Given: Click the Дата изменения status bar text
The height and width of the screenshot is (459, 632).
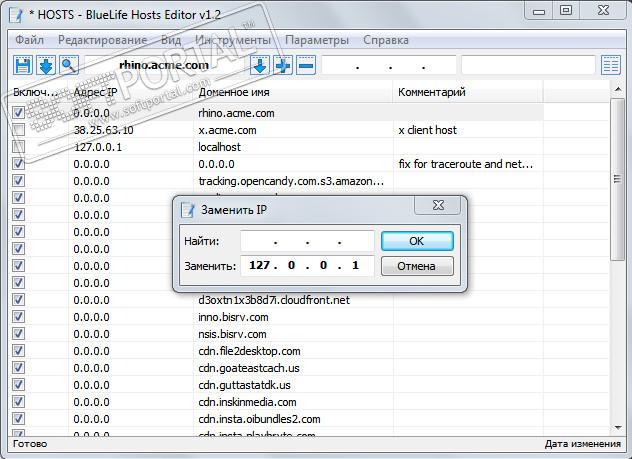Looking at the screenshot, I should pos(582,444).
